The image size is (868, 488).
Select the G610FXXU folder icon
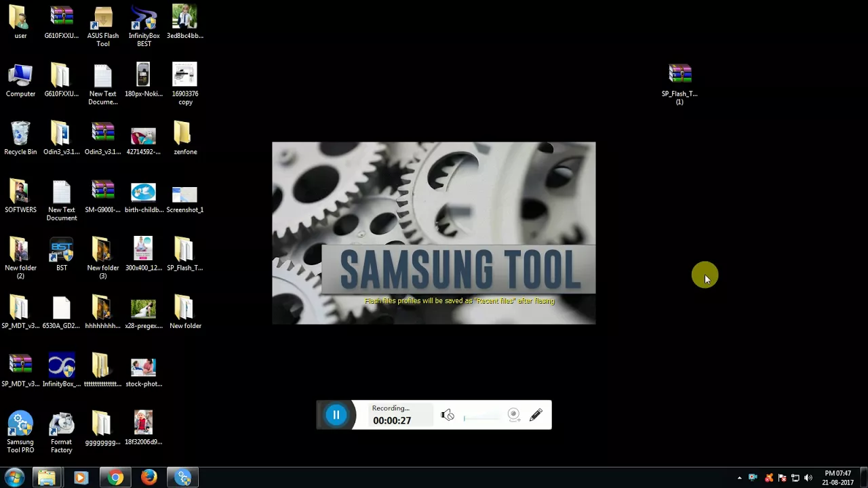click(62, 81)
